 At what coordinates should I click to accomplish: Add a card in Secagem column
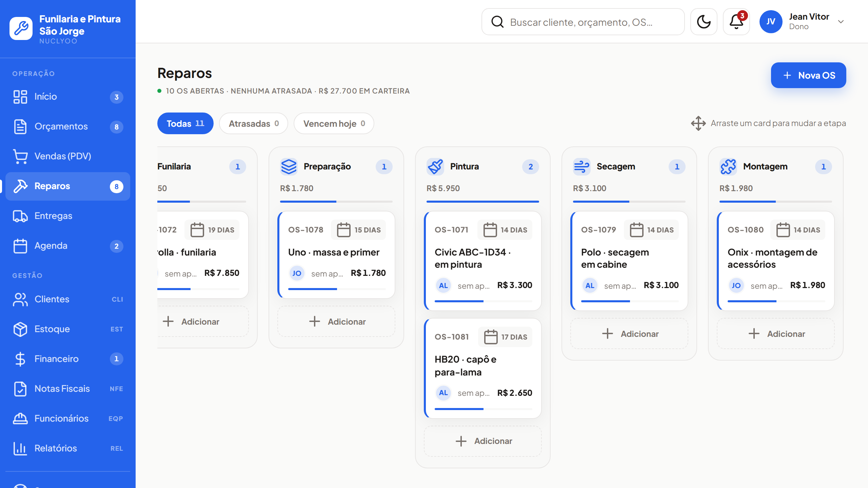pos(629,334)
